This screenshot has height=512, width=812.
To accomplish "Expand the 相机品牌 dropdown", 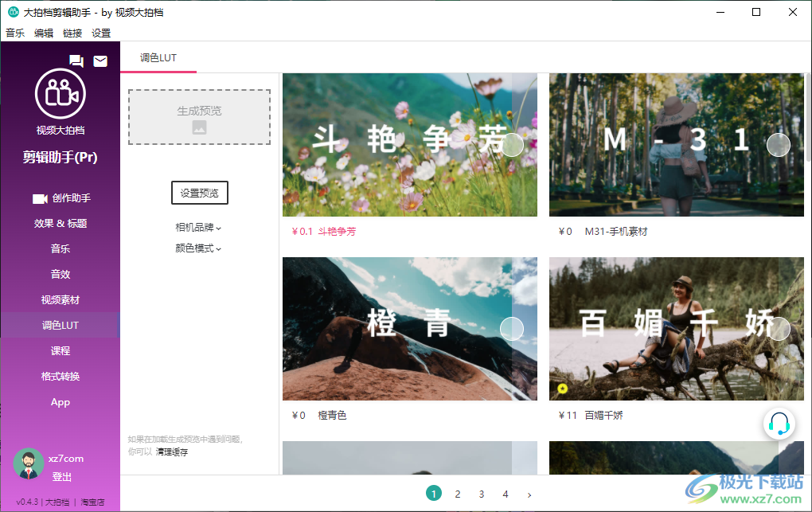I will point(198,228).
